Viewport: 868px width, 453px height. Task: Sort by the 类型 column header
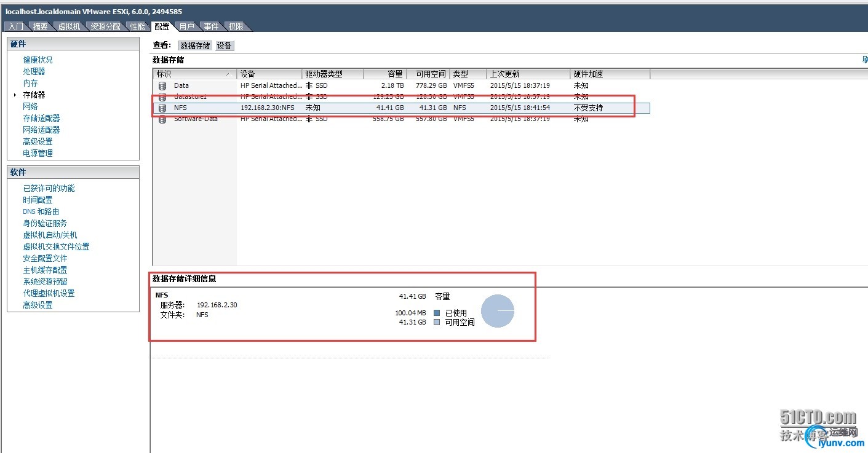(x=468, y=74)
